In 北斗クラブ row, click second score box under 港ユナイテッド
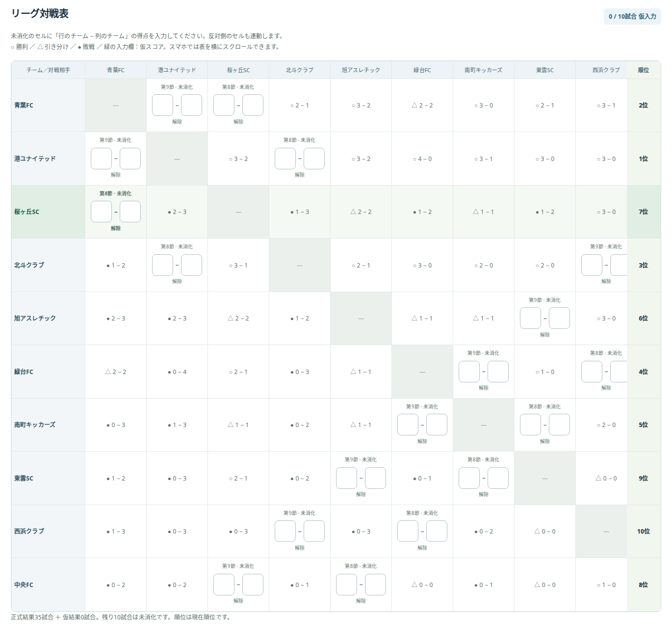 pyautogui.click(x=191, y=265)
